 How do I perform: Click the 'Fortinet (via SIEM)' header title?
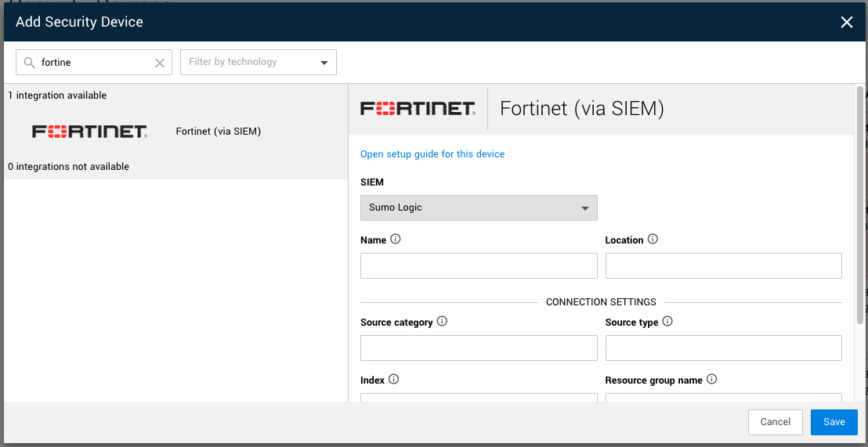tap(582, 109)
